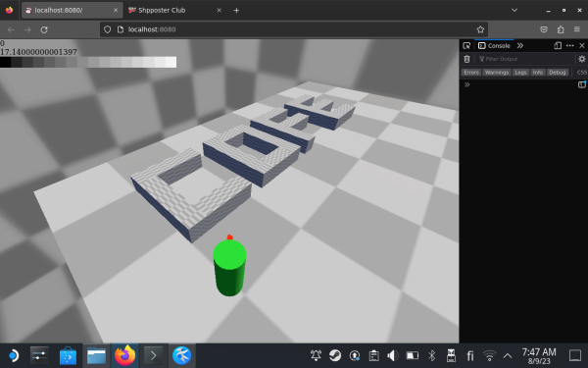
Task: Pick an element with inspector picker icon
Action: [x=466, y=46]
